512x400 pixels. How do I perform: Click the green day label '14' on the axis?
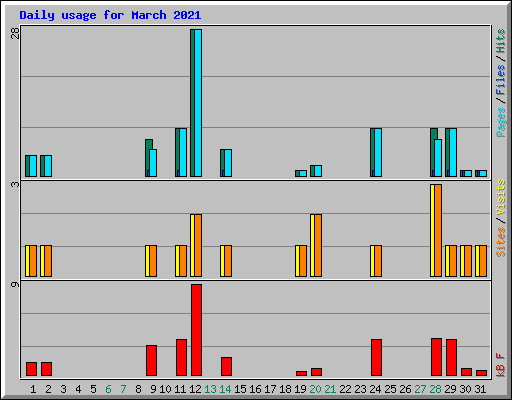coord(225,389)
